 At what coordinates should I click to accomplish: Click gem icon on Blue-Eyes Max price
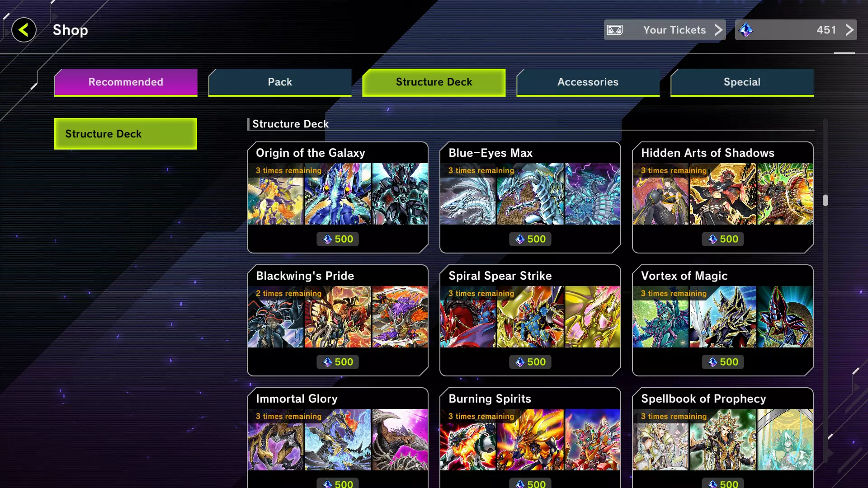(520, 239)
